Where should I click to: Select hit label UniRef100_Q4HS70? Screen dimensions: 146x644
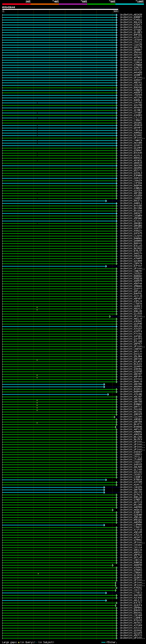click(131, 254)
